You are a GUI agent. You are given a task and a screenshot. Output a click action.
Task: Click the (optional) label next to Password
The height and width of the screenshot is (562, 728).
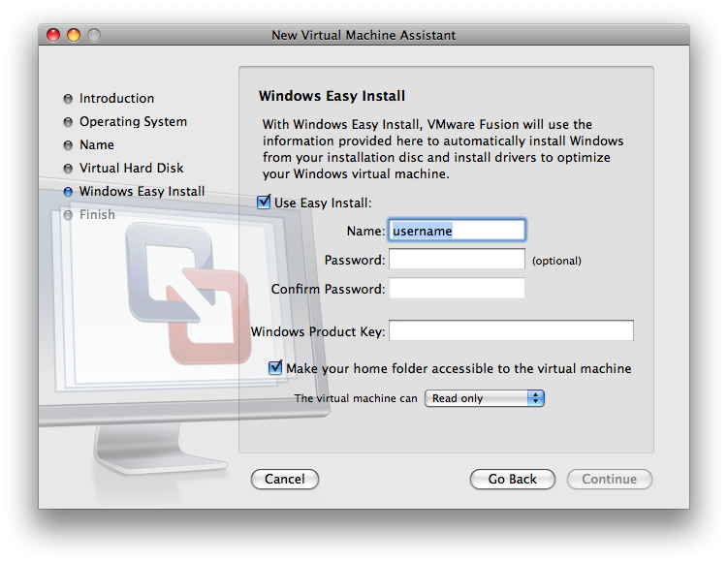click(556, 261)
